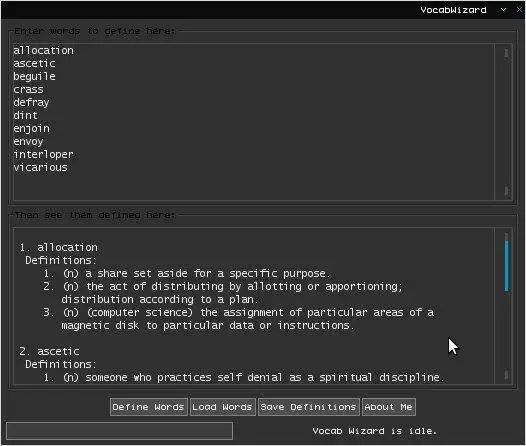526x446 pixels.
Task: Click the window menu chevron in title bar
Action: point(503,10)
